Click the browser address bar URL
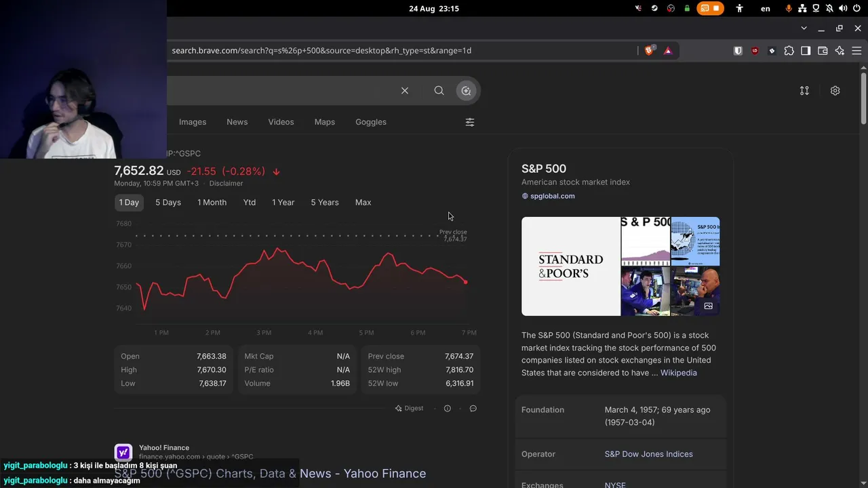 click(x=321, y=51)
